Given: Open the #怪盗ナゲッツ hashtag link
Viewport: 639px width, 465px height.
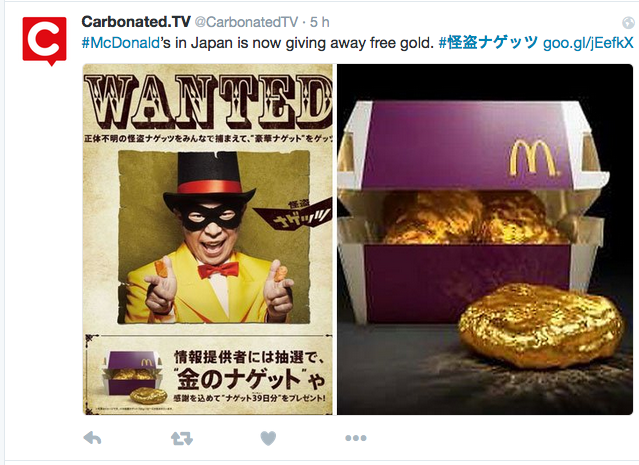Looking at the screenshot, I should tap(488, 42).
